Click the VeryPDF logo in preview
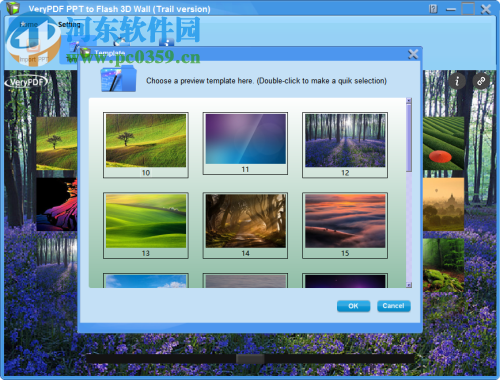Viewport: 500px width, 380px height. click(x=26, y=82)
